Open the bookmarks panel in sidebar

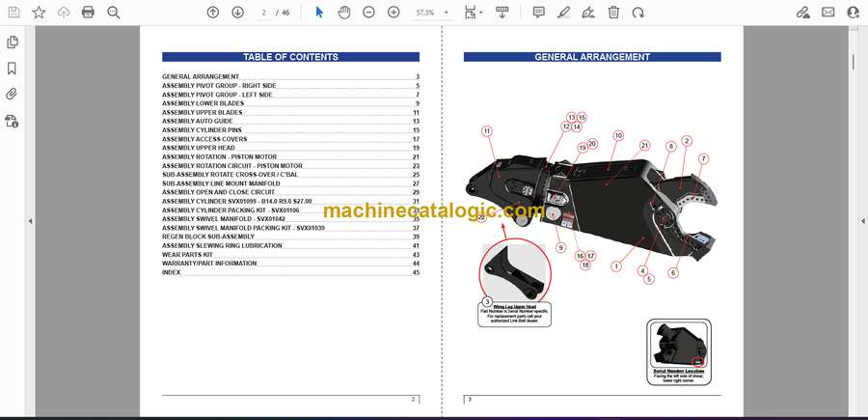(x=12, y=69)
